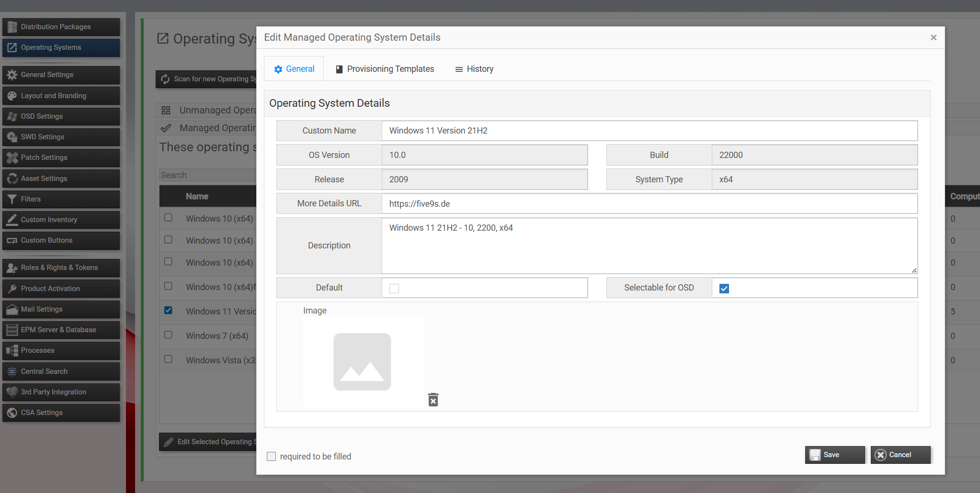Screen dimensions: 980x493
Task: Check the Windows Vista row checkbox
Action: pos(168,359)
